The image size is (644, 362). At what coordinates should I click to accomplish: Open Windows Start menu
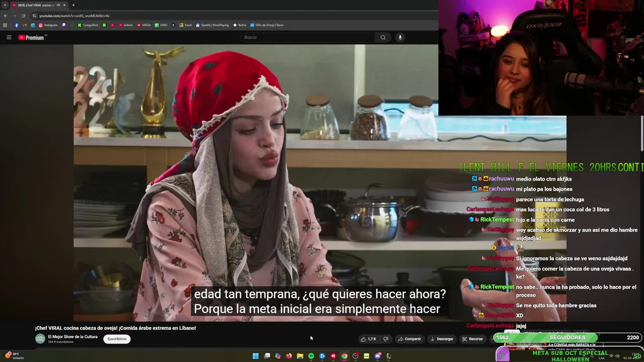[x=256, y=356]
